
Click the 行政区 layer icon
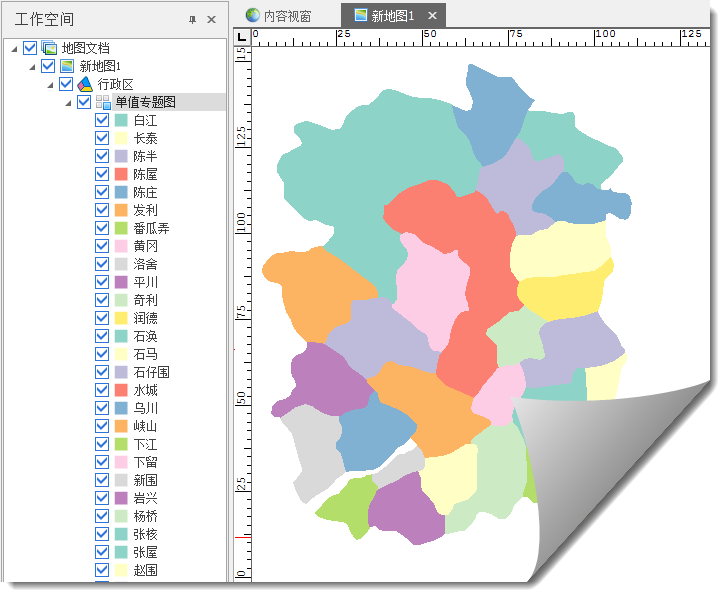pyautogui.click(x=85, y=84)
